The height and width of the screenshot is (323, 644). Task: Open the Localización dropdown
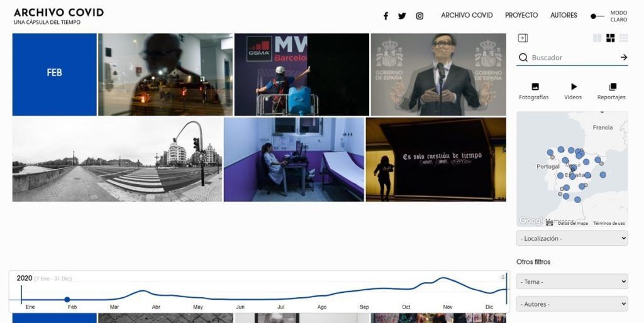click(x=572, y=238)
